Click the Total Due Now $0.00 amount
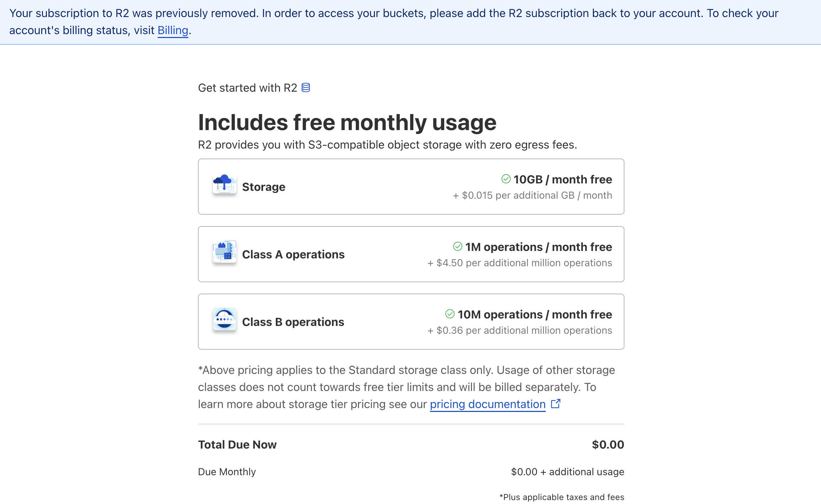The image size is (821, 504). click(x=608, y=445)
